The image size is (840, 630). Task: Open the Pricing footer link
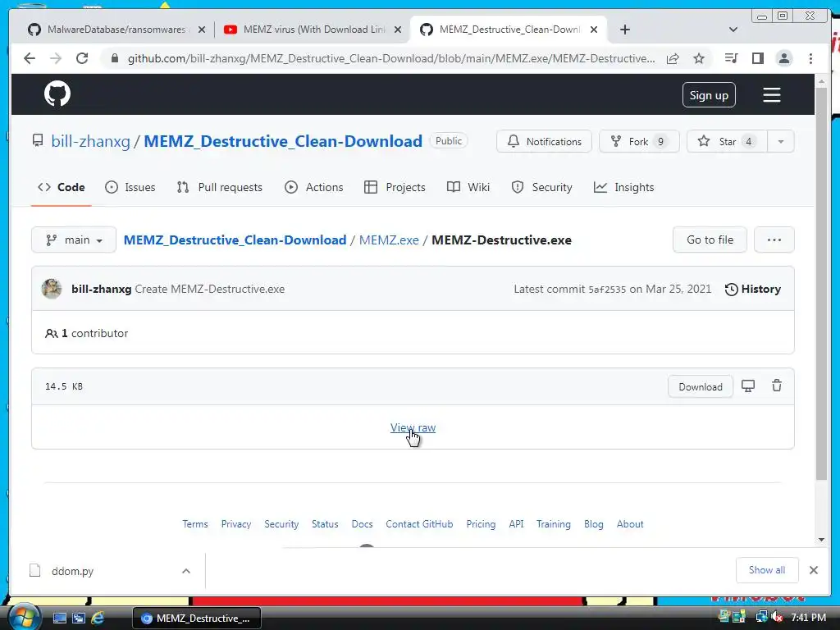(x=481, y=524)
